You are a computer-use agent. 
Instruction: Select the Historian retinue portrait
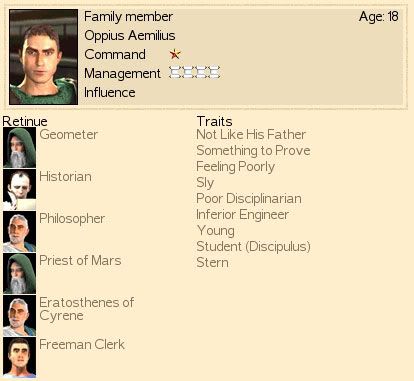click(x=20, y=189)
